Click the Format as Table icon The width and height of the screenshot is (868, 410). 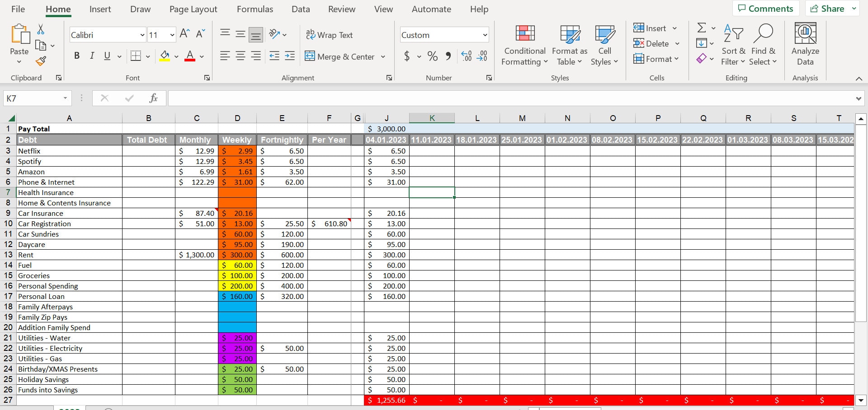click(x=569, y=44)
